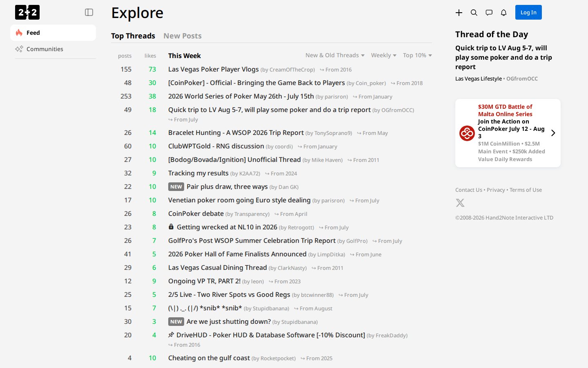Jump via 'From June' on Hall of Fame thread

click(x=365, y=254)
